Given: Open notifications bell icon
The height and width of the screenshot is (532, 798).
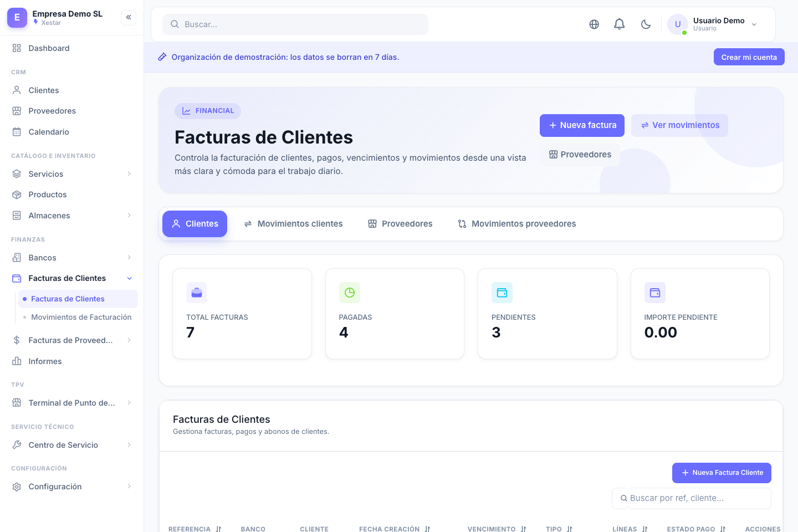Looking at the screenshot, I should pos(620,24).
